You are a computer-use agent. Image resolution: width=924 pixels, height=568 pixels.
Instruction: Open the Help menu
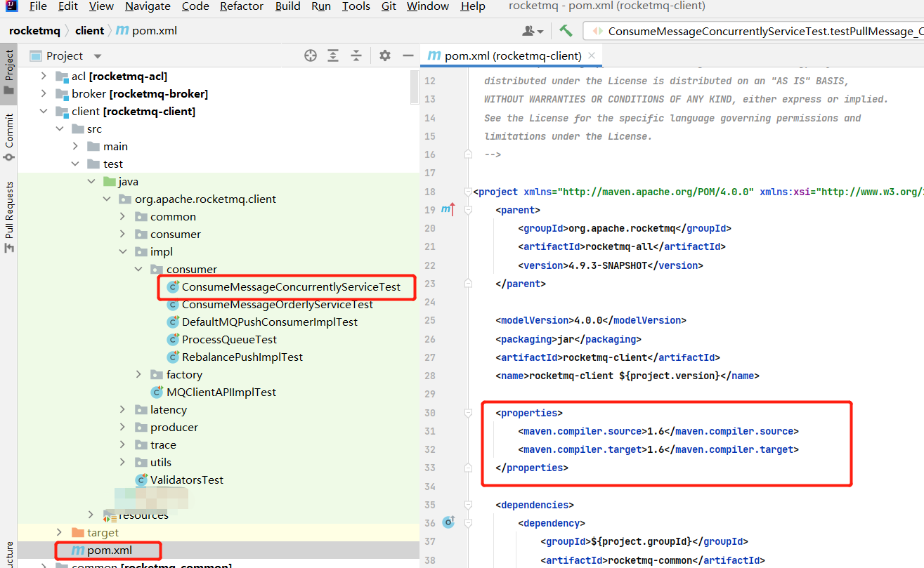(473, 6)
